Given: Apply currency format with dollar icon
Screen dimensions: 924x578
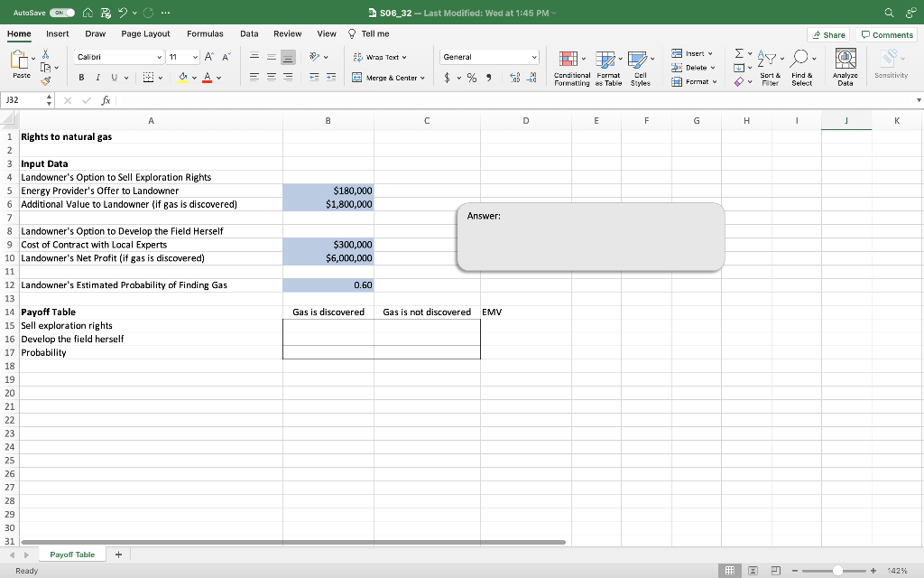Looking at the screenshot, I should (448, 78).
